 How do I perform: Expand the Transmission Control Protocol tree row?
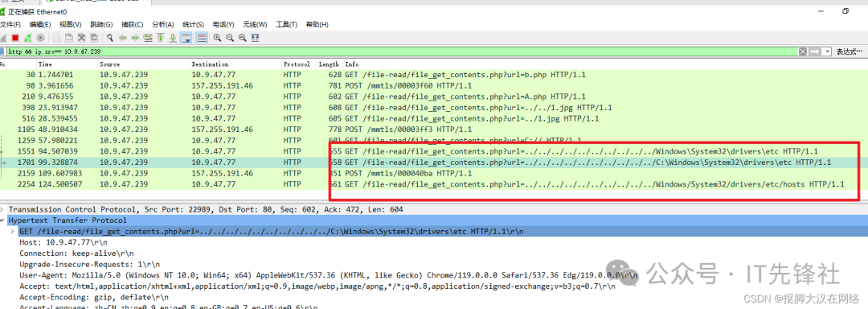tap(3, 209)
